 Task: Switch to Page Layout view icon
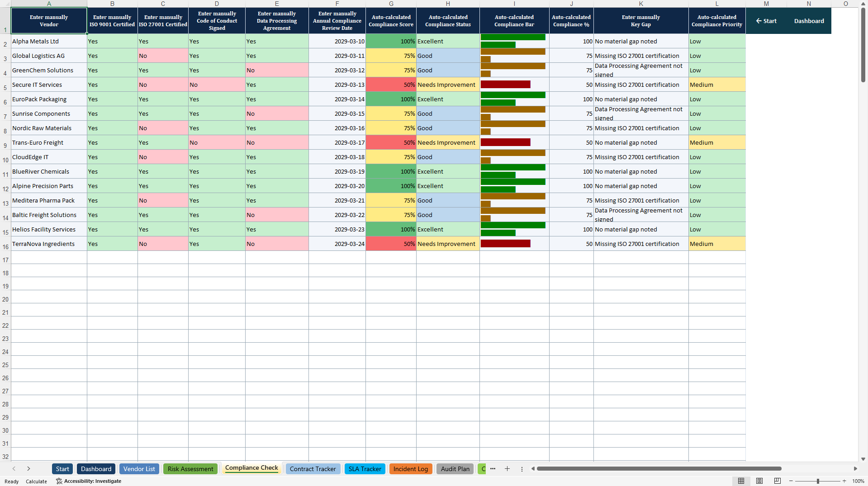(759, 481)
